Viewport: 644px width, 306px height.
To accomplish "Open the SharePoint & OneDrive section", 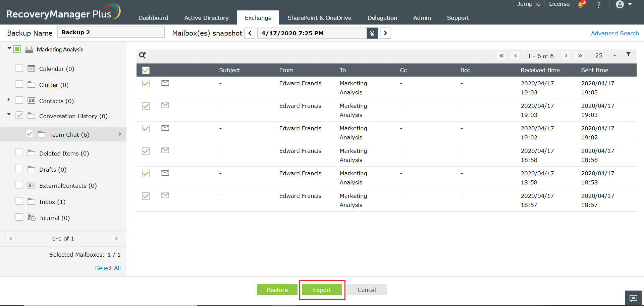I will (x=319, y=17).
